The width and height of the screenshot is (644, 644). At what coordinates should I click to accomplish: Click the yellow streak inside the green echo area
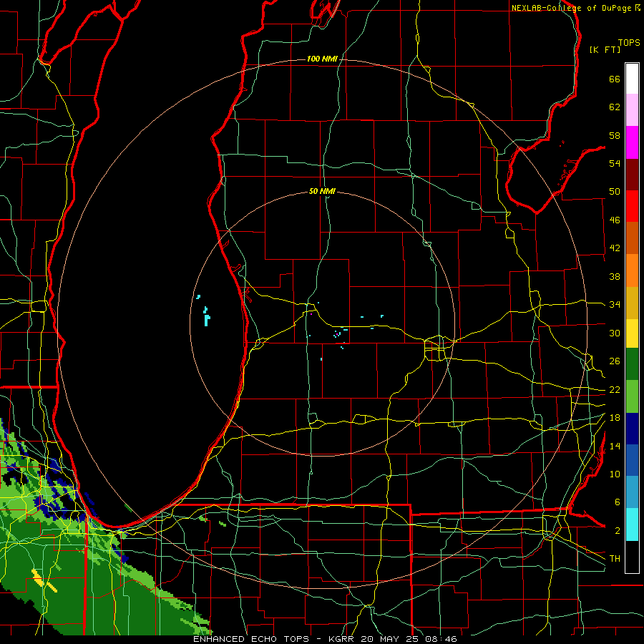44,580
